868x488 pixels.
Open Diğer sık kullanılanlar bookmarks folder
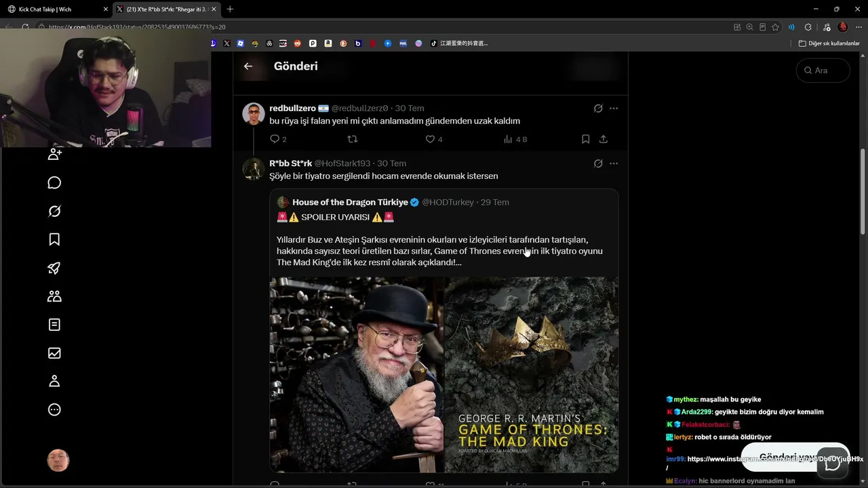pos(829,43)
